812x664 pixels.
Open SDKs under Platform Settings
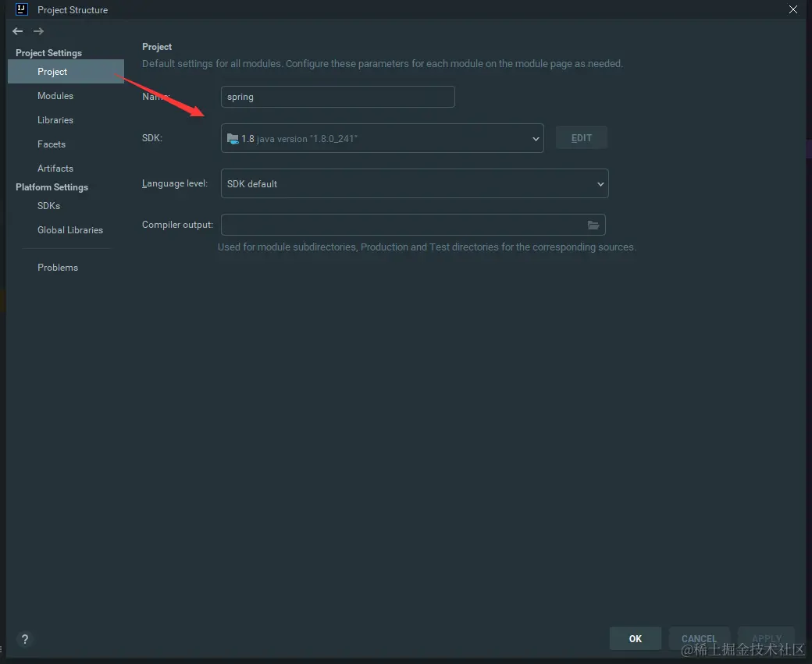pyautogui.click(x=48, y=206)
